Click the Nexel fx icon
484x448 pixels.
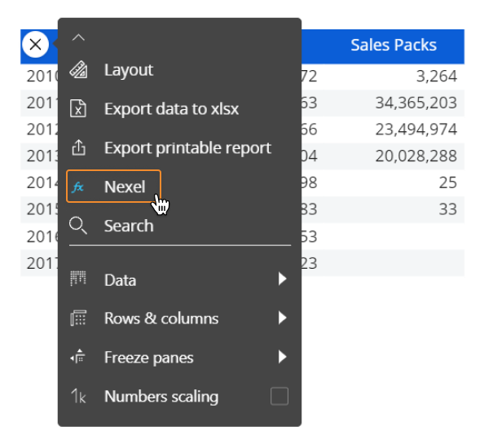(x=77, y=187)
